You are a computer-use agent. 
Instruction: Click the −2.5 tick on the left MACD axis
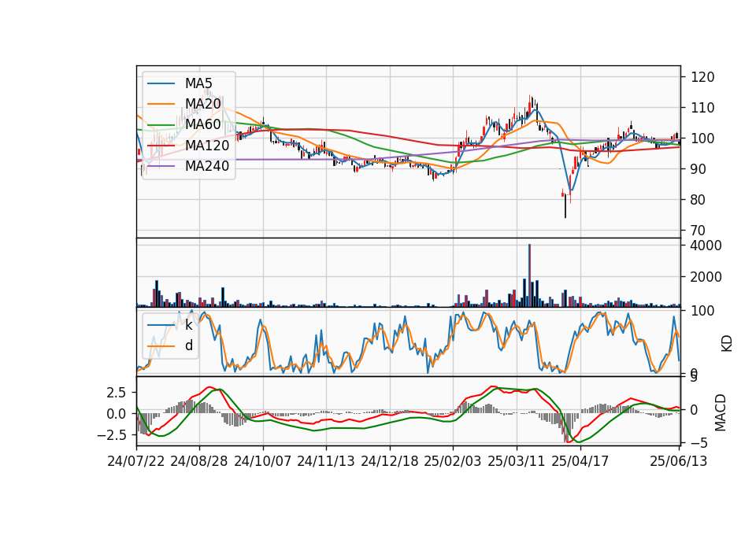(x=111, y=435)
